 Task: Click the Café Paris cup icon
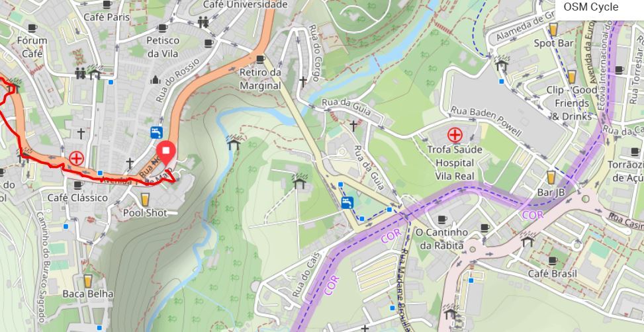107,5
